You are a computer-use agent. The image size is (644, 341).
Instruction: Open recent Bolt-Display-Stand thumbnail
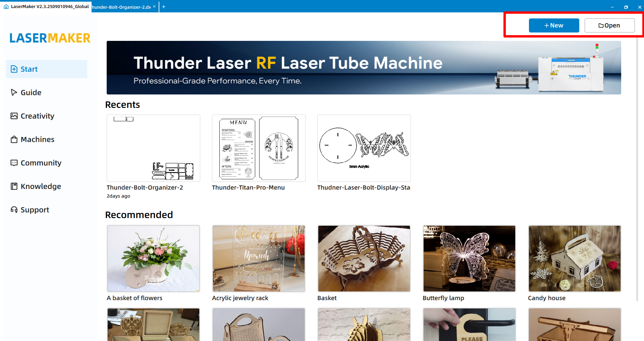(364, 148)
